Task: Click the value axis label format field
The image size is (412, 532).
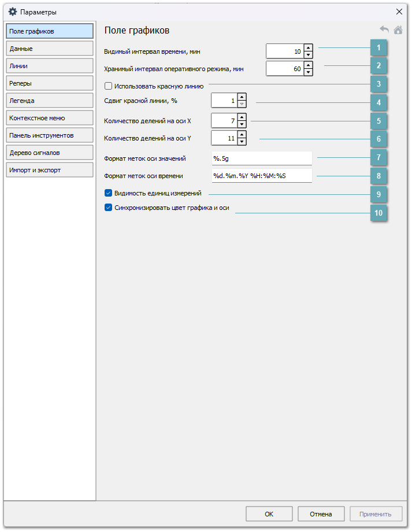Action: click(261, 158)
